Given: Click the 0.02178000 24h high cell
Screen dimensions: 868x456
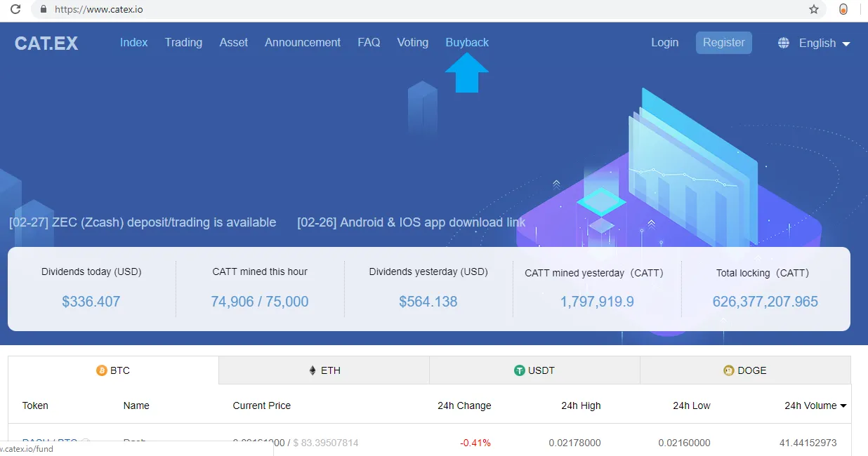Looking at the screenshot, I should click(575, 443).
